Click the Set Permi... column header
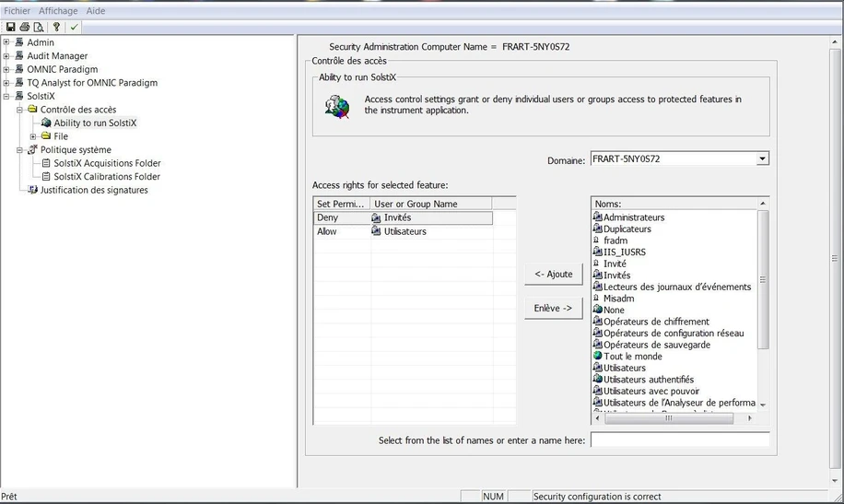The width and height of the screenshot is (844, 504). 342,204
